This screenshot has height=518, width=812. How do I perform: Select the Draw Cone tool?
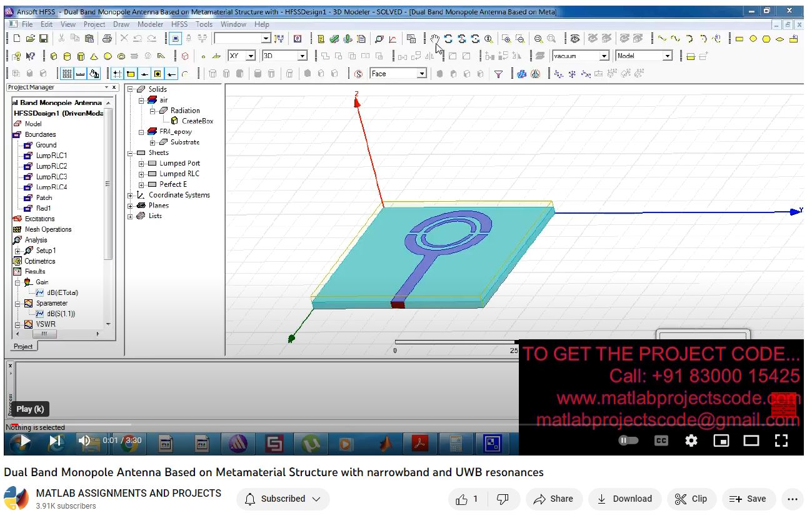[94, 56]
